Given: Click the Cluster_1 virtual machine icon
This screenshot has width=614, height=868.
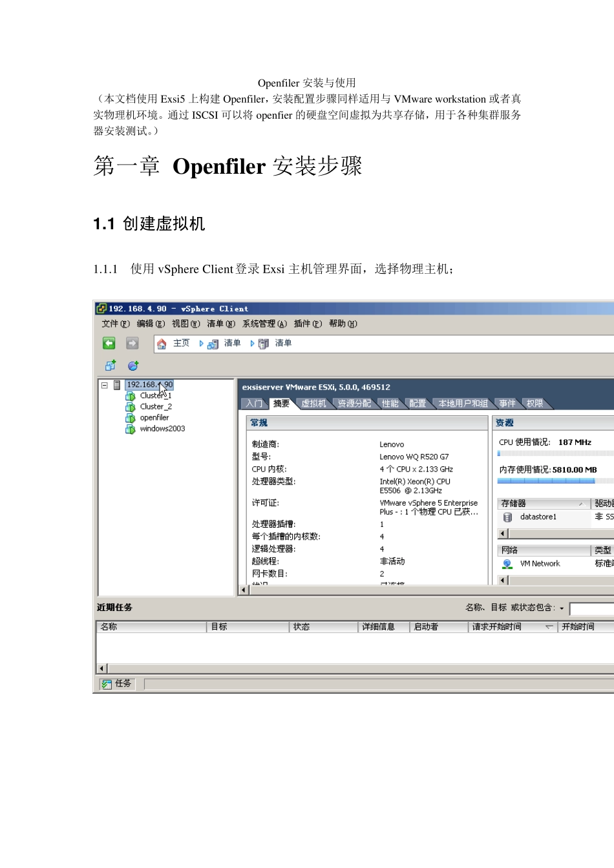Looking at the screenshot, I should click(131, 396).
